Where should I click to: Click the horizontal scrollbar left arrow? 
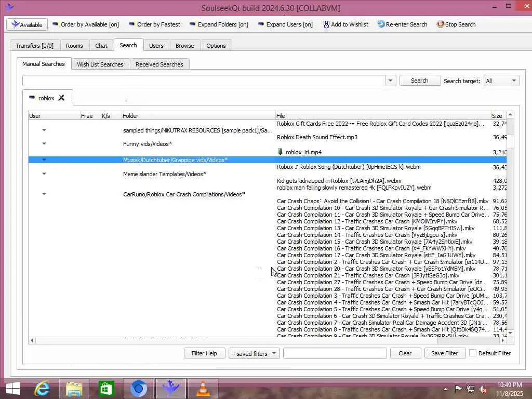(32, 340)
